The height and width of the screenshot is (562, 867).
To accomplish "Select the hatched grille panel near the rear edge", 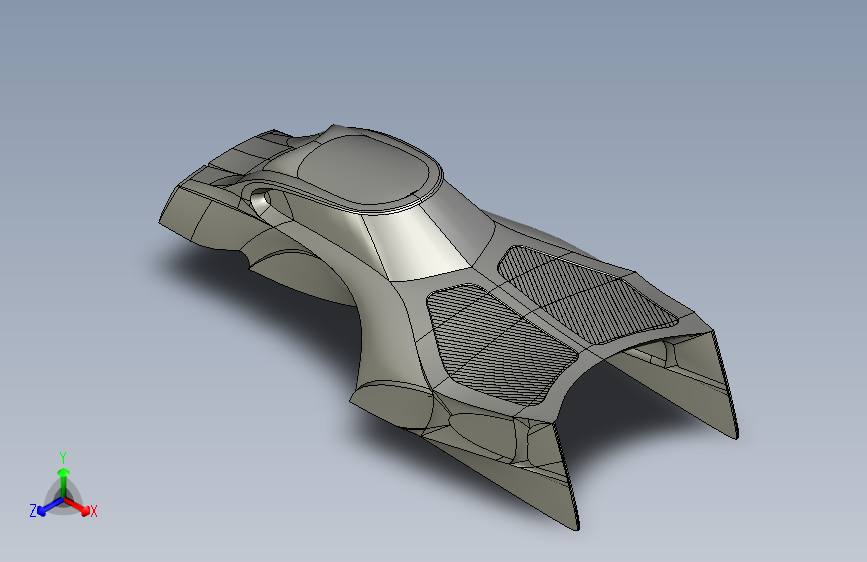I will point(586,293).
